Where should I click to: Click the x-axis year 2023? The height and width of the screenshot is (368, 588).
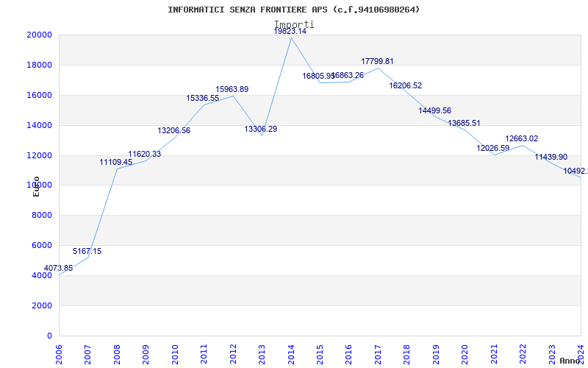pos(553,354)
